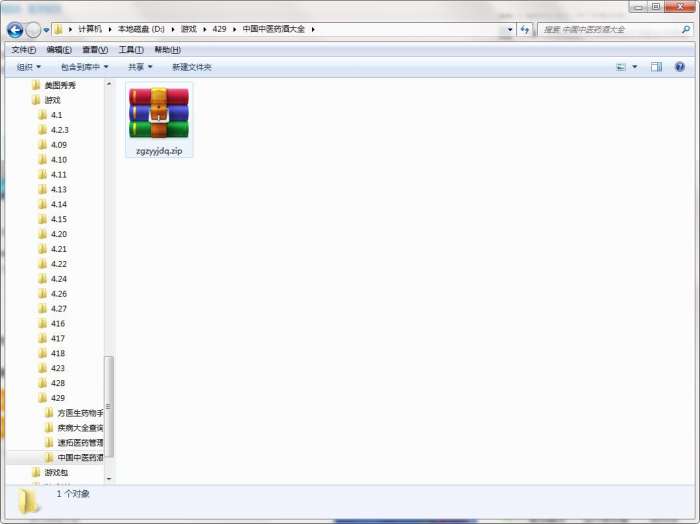Click the refresh icon beside address bar
The image size is (700, 524).
525,29
